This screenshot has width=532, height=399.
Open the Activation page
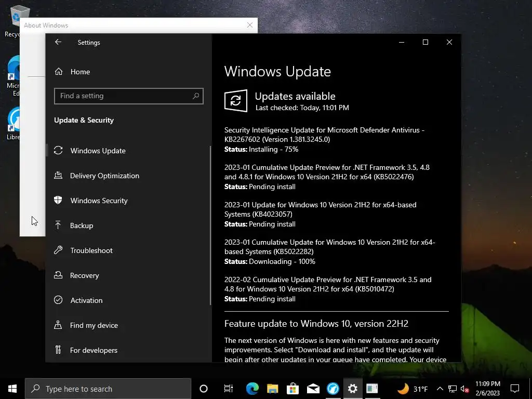pos(86,300)
